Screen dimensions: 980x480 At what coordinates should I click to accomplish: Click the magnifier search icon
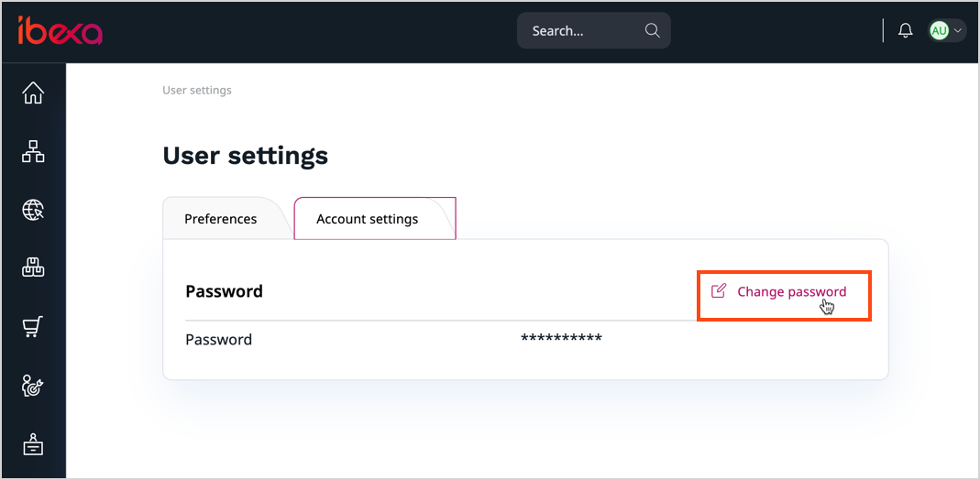click(x=652, y=30)
